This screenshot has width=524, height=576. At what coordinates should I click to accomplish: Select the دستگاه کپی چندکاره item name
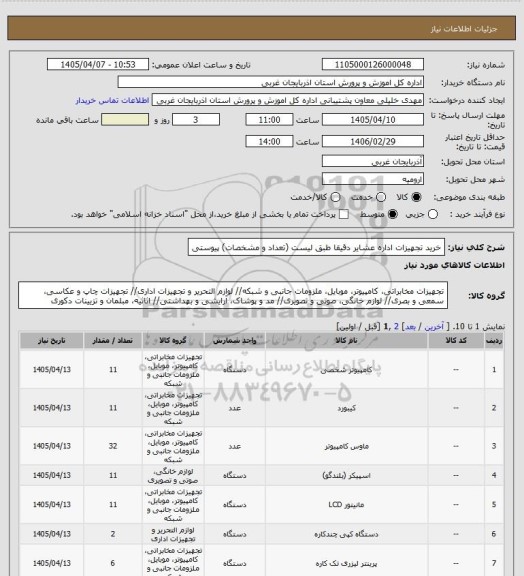click(x=346, y=534)
